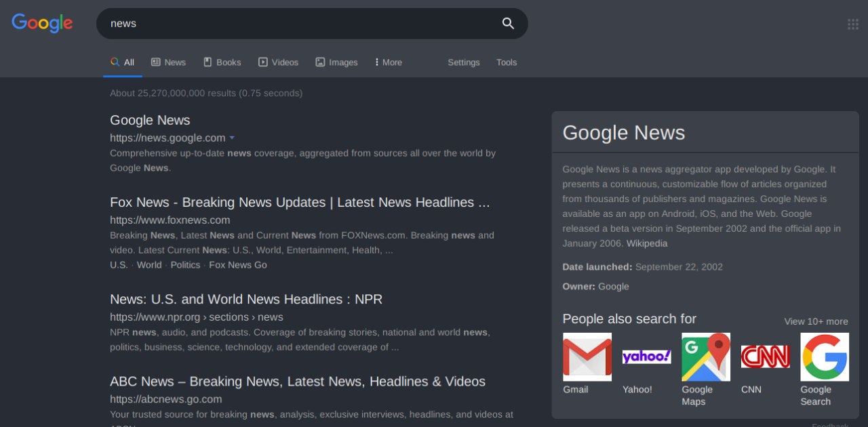Click the Google News knowledge panel heading
868x427 pixels.
(624, 133)
